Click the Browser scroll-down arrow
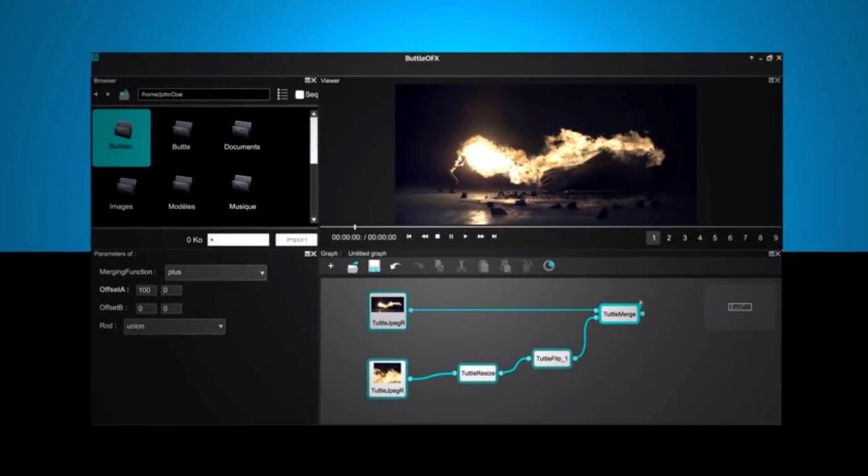The image size is (868, 476). tap(314, 219)
